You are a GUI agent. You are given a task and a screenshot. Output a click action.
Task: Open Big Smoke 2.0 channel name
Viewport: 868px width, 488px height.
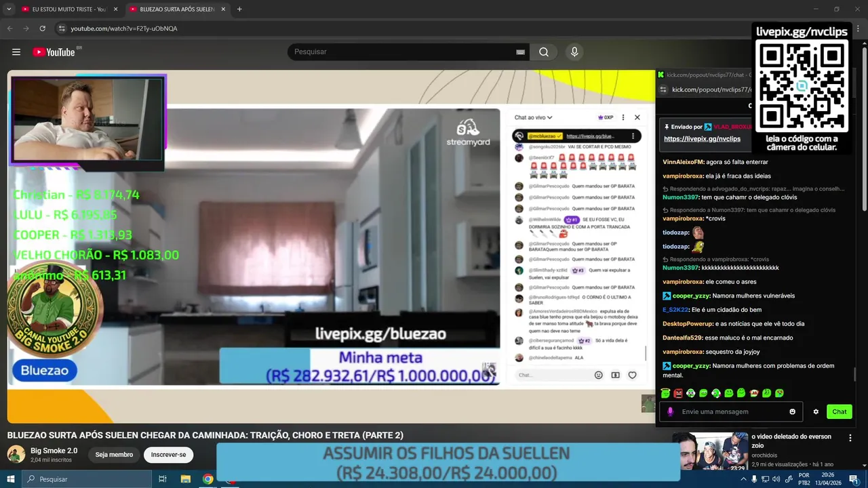pyautogui.click(x=54, y=451)
